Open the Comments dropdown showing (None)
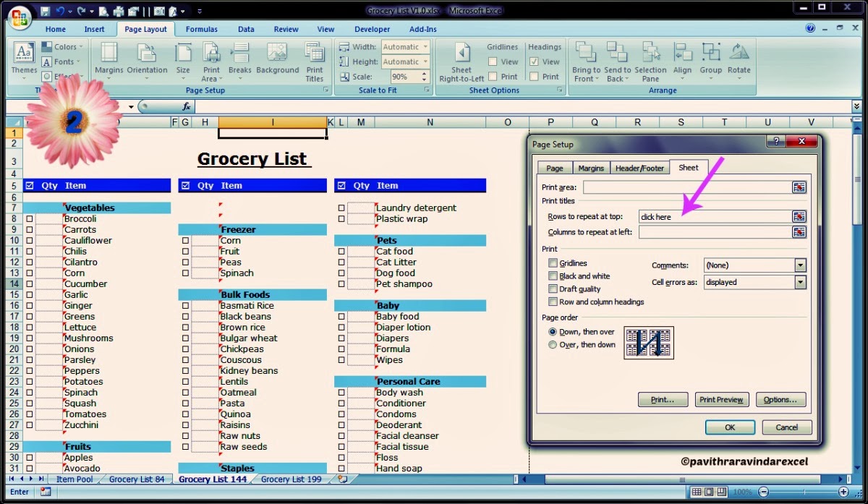The height and width of the screenshot is (504, 868). [x=800, y=265]
